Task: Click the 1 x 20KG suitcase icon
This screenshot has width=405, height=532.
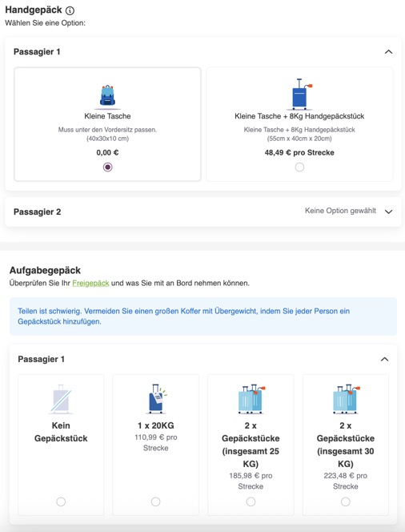Action: pos(156,399)
